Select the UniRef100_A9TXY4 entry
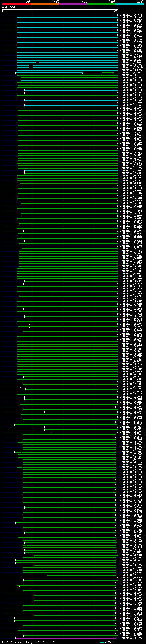146x644 pixels. tap(131, 42)
